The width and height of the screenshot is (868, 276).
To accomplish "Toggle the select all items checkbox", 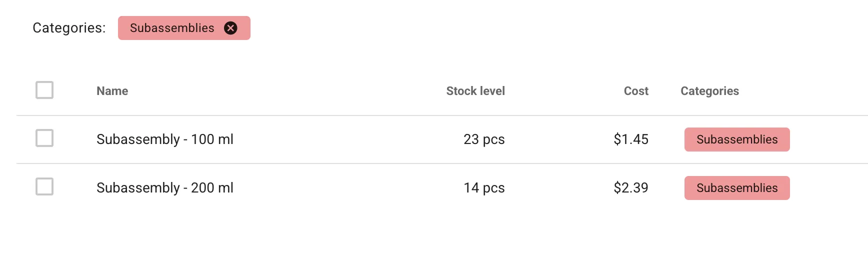I will pos(44,90).
